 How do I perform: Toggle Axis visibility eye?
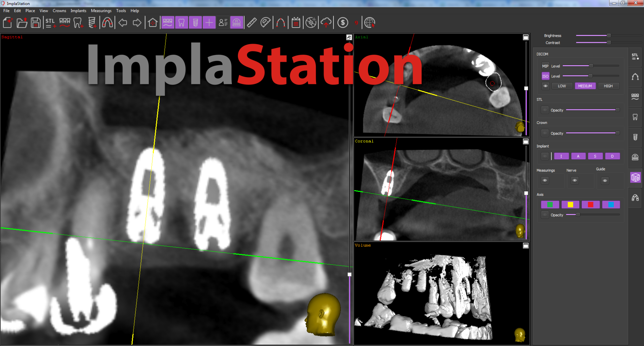pyautogui.click(x=545, y=215)
